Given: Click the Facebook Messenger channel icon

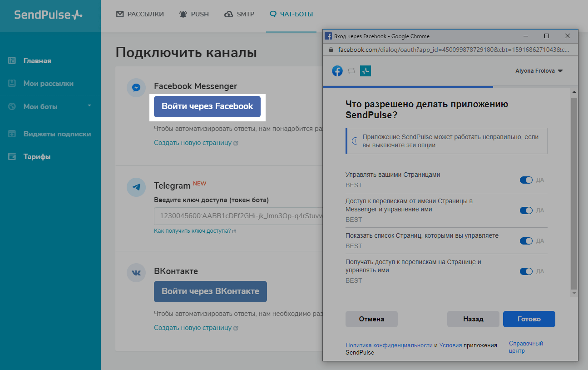Looking at the screenshot, I should [136, 88].
